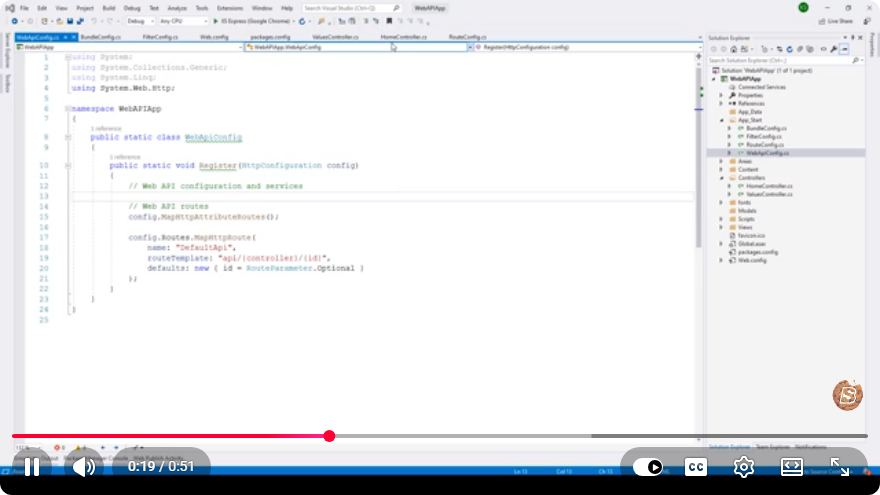The width and height of the screenshot is (880, 495).
Task: Click the Search Solution Explorer field
Action: coord(784,60)
